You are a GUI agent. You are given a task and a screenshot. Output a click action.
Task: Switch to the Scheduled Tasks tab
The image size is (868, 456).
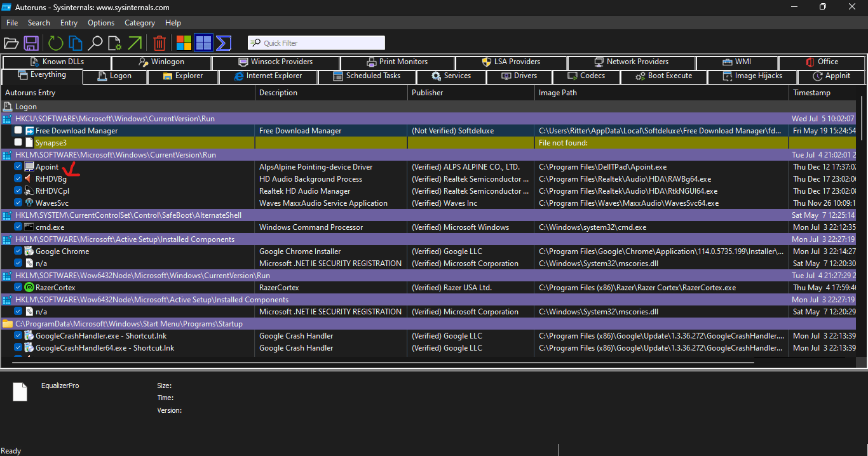click(367, 76)
